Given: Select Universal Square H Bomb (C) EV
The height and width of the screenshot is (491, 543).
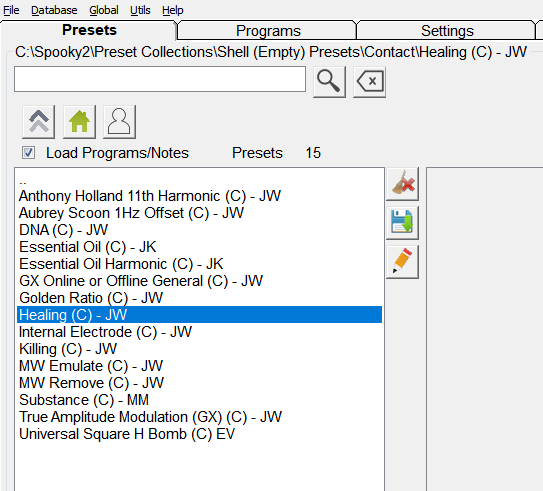Looking at the screenshot, I should (199, 434).
